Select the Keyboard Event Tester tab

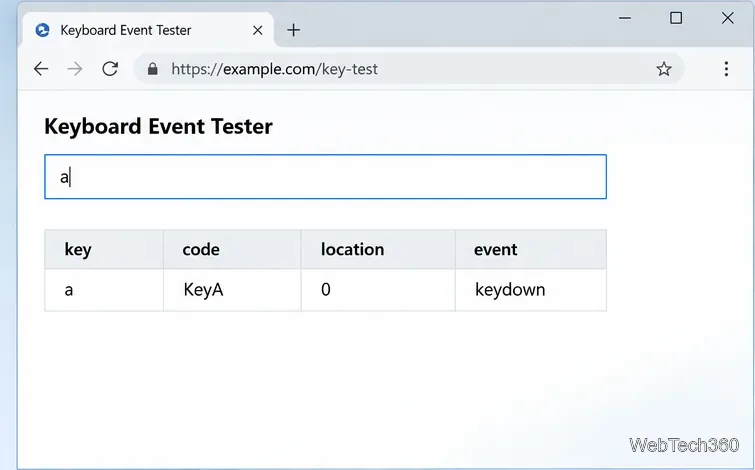(x=148, y=30)
